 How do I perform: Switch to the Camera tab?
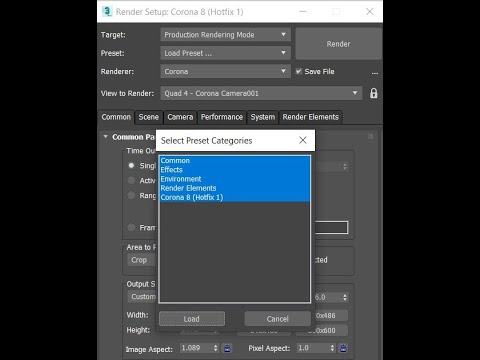tap(180, 117)
